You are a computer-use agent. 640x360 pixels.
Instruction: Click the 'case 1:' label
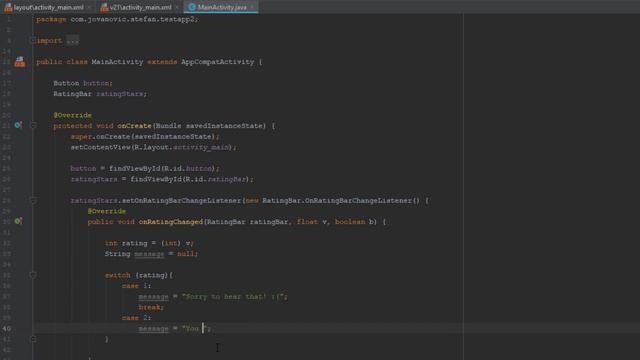[x=136, y=286]
